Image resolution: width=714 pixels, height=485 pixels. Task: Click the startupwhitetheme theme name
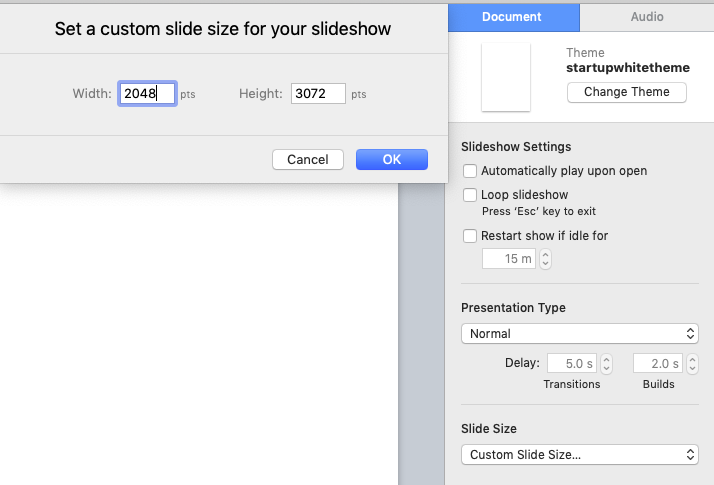tap(627, 68)
